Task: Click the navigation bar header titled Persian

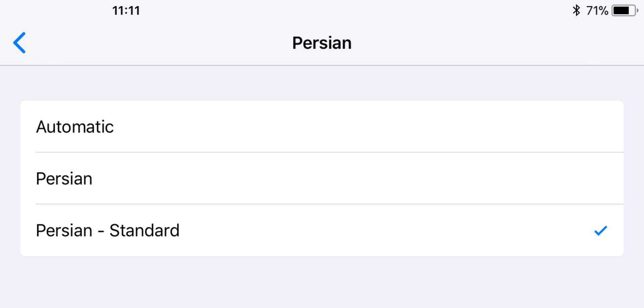Action: 322,43
